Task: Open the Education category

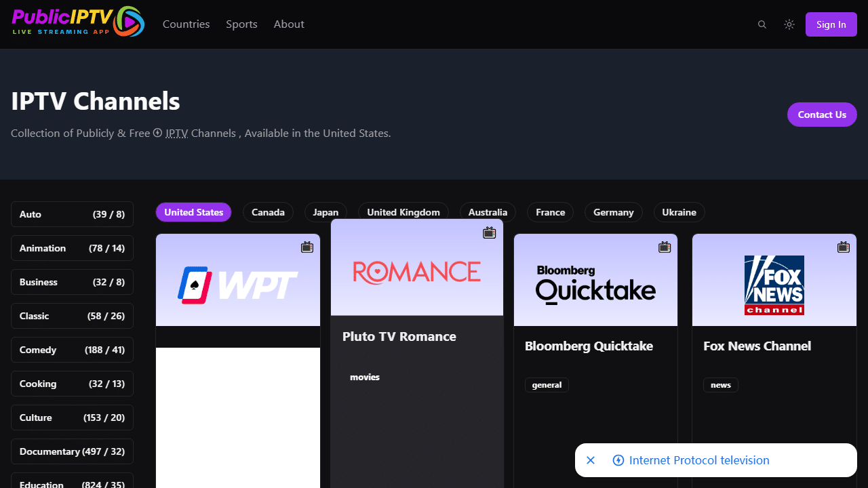Action: pyautogui.click(x=72, y=481)
